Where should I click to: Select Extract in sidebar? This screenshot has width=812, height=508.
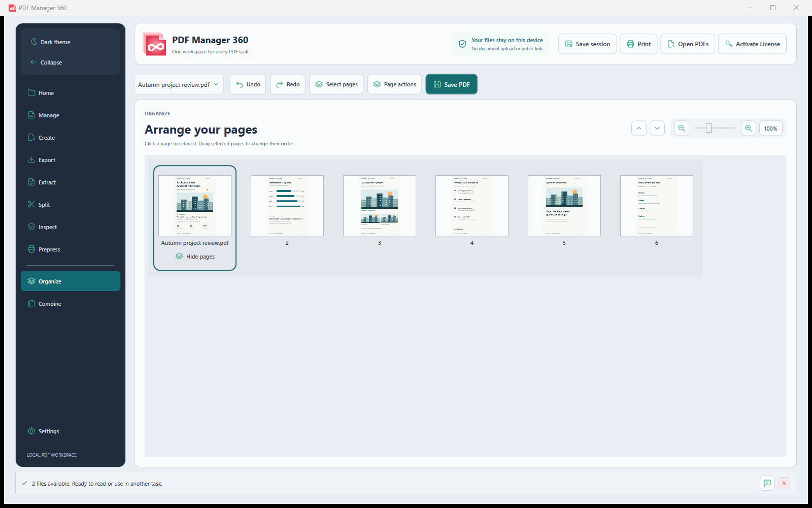[x=71, y=182]
